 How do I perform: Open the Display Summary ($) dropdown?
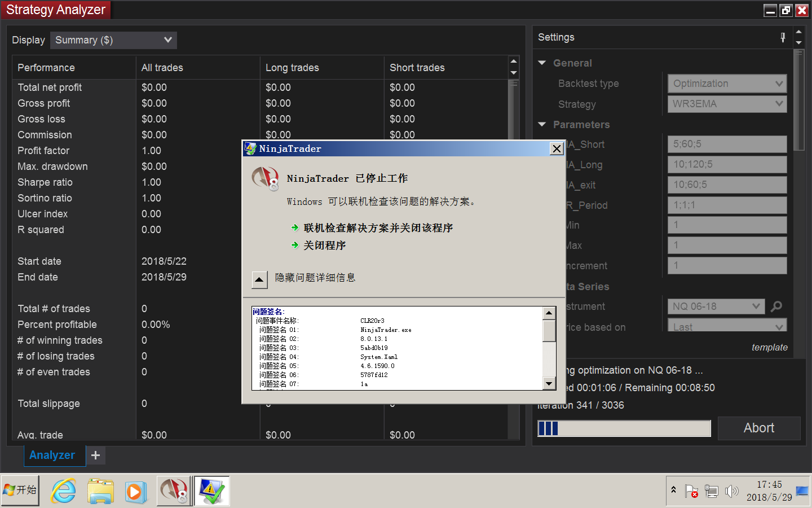click(x=113, y=40)
